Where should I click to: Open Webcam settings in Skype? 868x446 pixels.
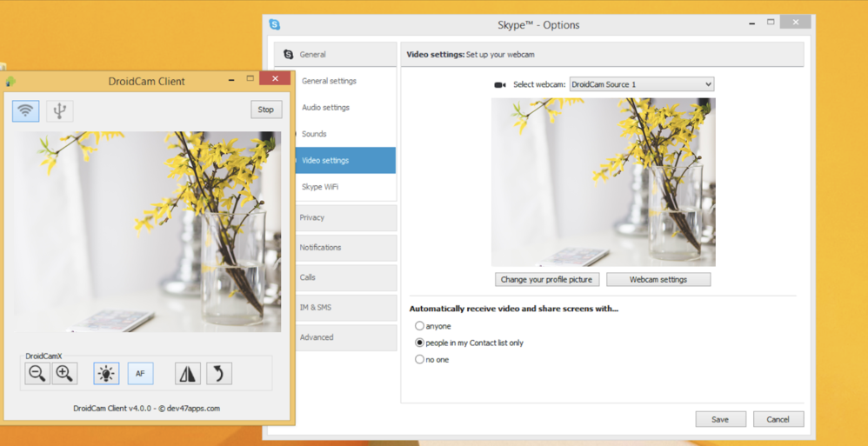(658, 279)
